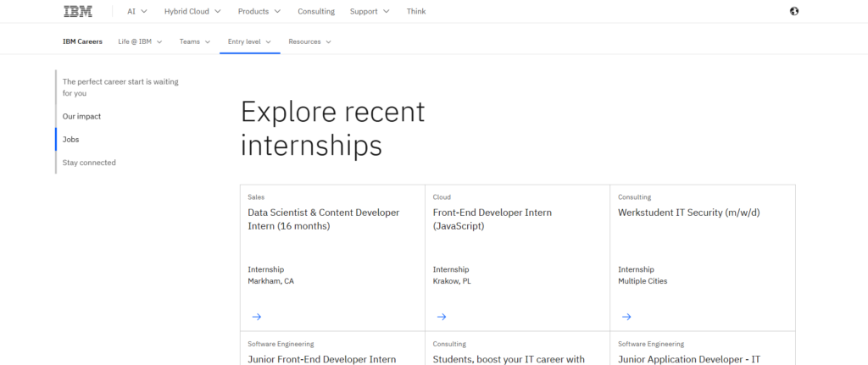Select Life @ IBM tab label
The image size is (868, 365).
[135, 41]
